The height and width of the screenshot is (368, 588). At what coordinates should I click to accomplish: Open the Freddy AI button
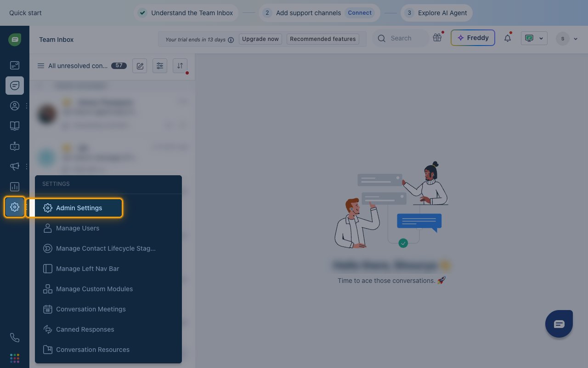[x=473, y=38]
